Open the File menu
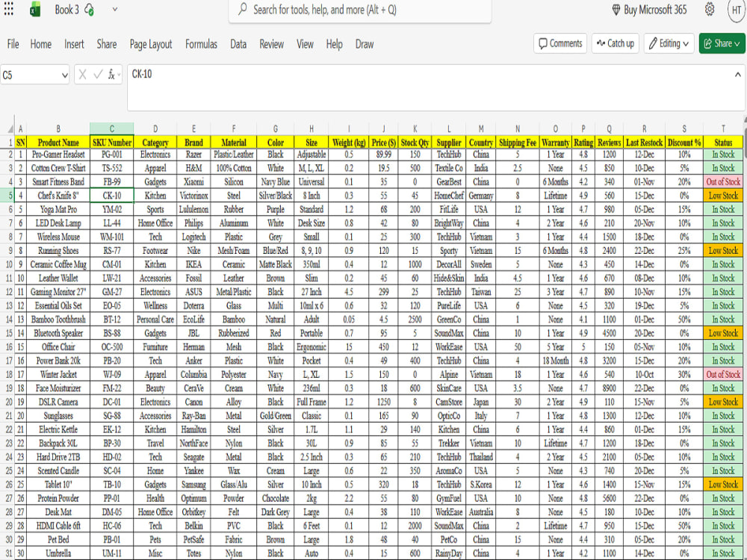Viewport: 747px width, 560px height. point(13,44)
